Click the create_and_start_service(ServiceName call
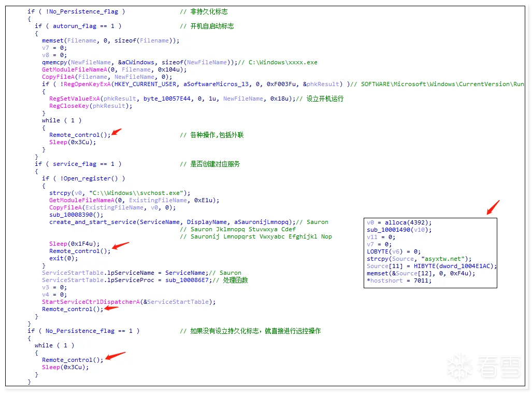This screenshot has width=532, height=393. point(172,222)
